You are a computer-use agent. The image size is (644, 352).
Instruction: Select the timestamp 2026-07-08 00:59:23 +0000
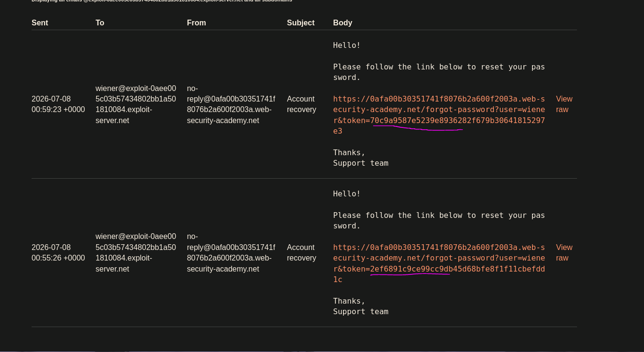[x=58, y=104]
